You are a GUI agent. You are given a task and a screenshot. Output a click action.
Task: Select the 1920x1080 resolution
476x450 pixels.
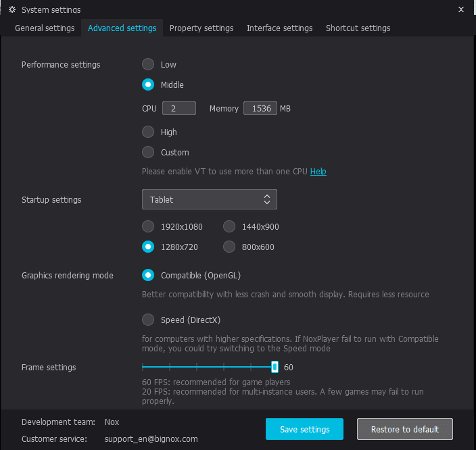[x=148, y=226]
